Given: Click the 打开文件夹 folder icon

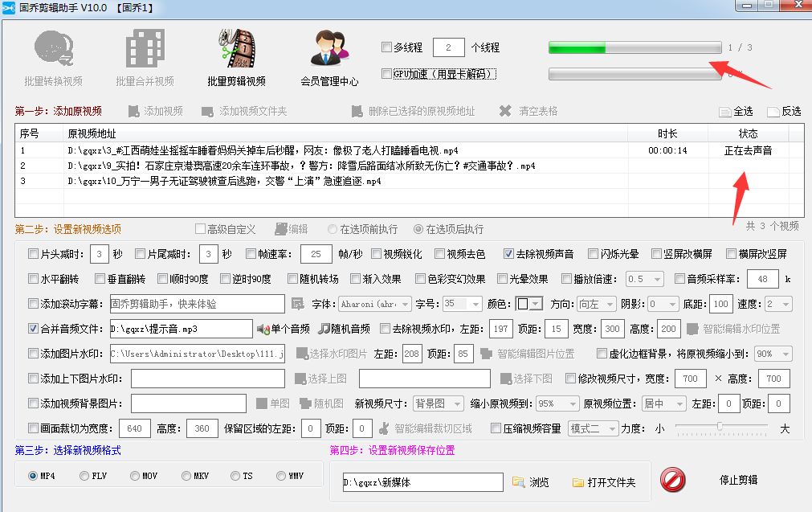Looking at the screenshot, I should pyautogui.click(x=578, y=482).
